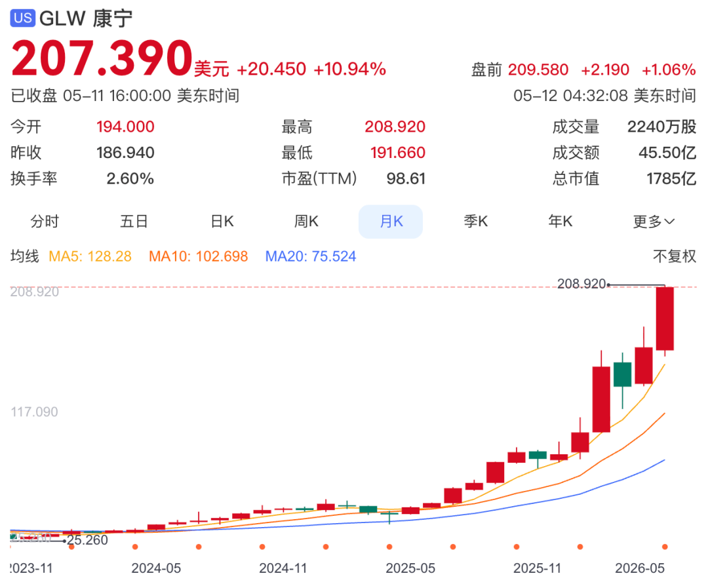
Task: Click the 已收盘 05-11 16:00:00 status text
Action: pos(125,96)
